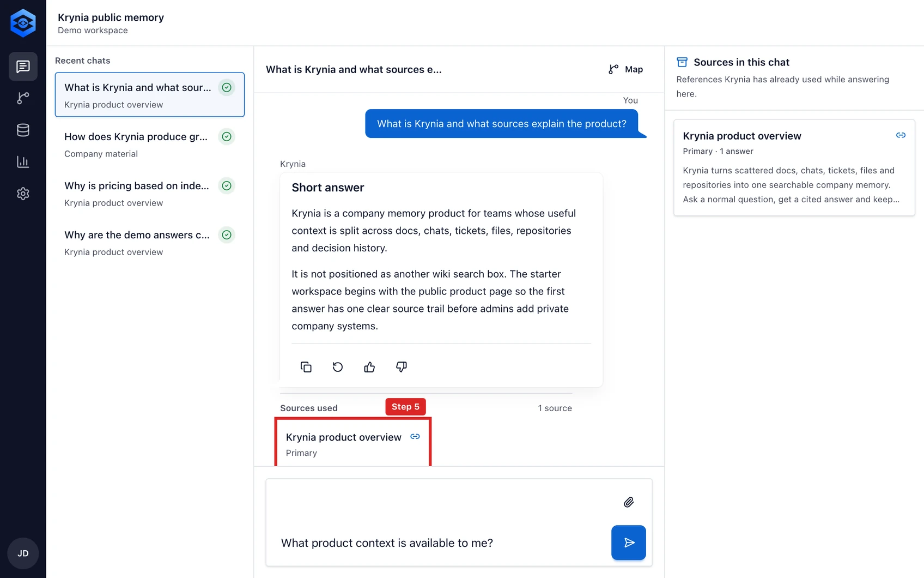The width and height of the screenshot is (924, 578).
Task: Open the database sources sidebar icon
Action: pyautogui.click(x=23, y=130)
